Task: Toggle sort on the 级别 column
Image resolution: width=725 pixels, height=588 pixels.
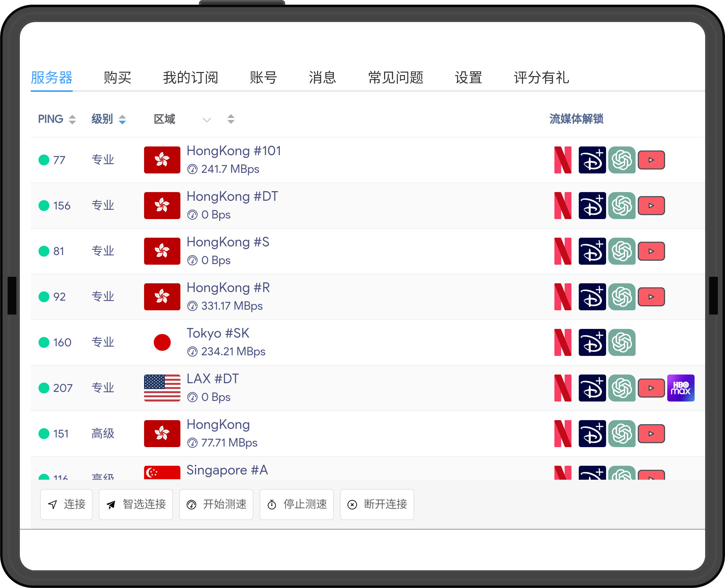Action: (x=122, y=119)
